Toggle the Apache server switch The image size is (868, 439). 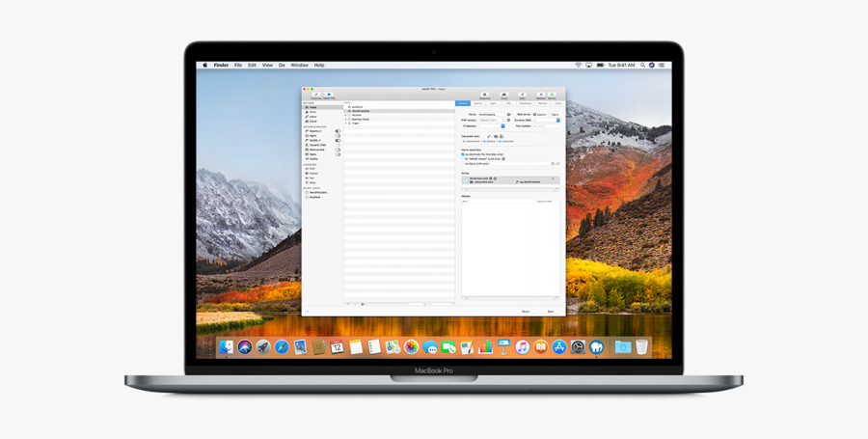click(x=338, y=131)
